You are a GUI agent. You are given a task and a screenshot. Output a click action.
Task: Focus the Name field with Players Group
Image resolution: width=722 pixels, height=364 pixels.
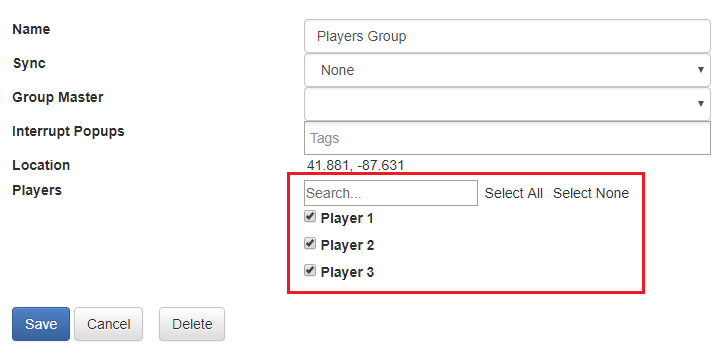click(507, 36)
